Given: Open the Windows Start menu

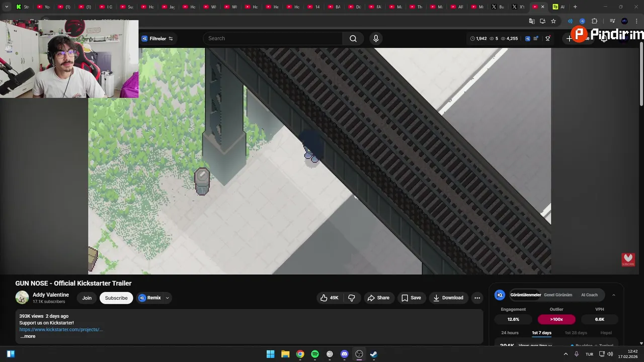Looking at the screenshot, I should 270,354.
